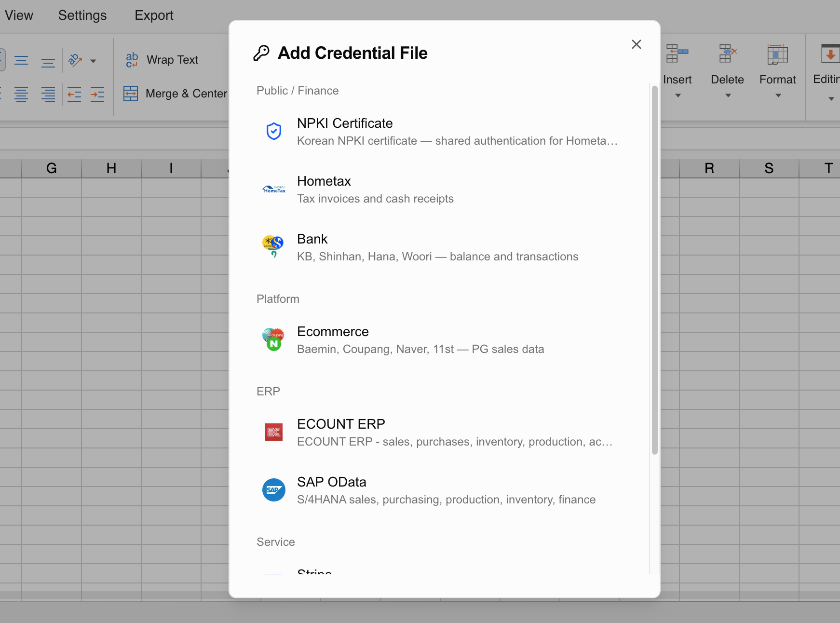The height and width of the screenshot is (623, 840).
Task: Increase indent in the ribbon
Action: pyautogui.click(x=97, y=94)
